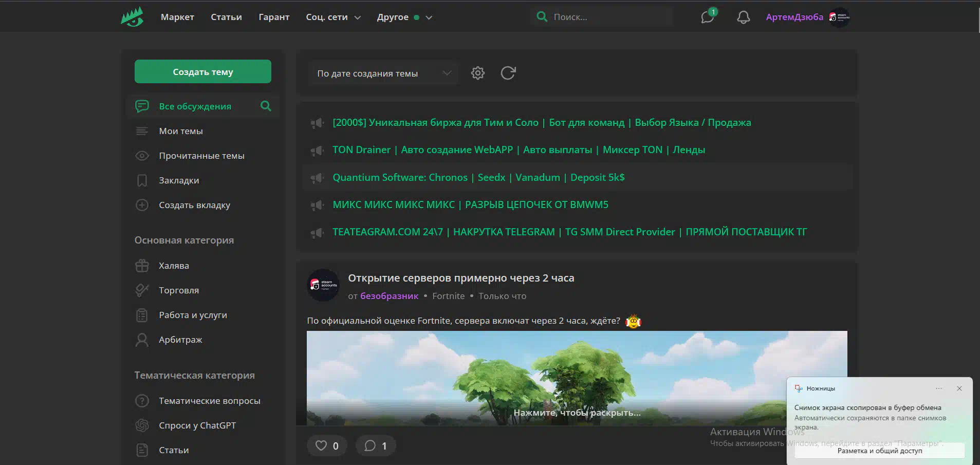Open user avatar in the header
Screen dimensions: 980x465
[839, 17]
